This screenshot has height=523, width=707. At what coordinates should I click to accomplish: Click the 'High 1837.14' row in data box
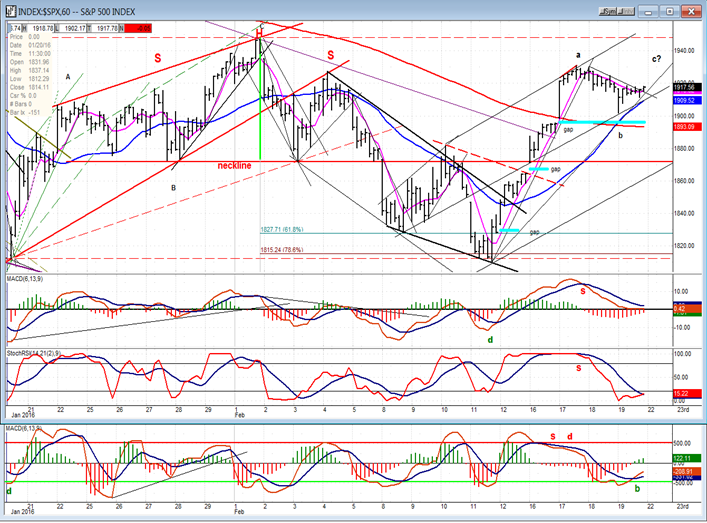pos(30,70)
